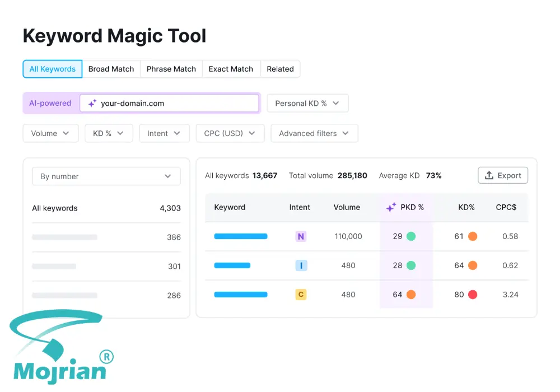Click the Export button
The height and width of the screenshot is (392, 560).
click(503, 175)
